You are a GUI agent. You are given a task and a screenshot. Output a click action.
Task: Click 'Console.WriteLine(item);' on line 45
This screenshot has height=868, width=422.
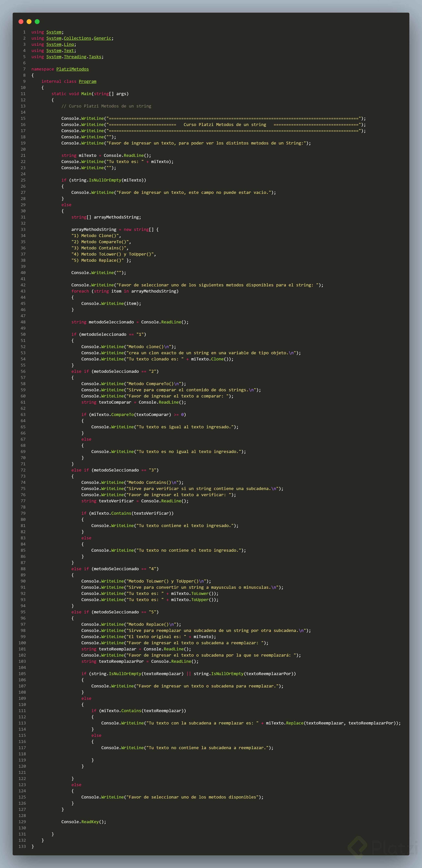[111, 304]
